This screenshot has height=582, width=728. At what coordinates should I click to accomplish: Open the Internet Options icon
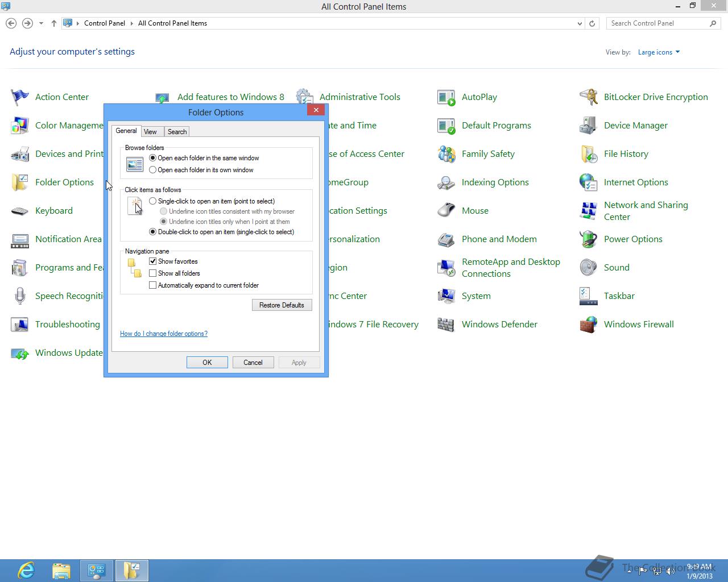(x=589, y=182)
